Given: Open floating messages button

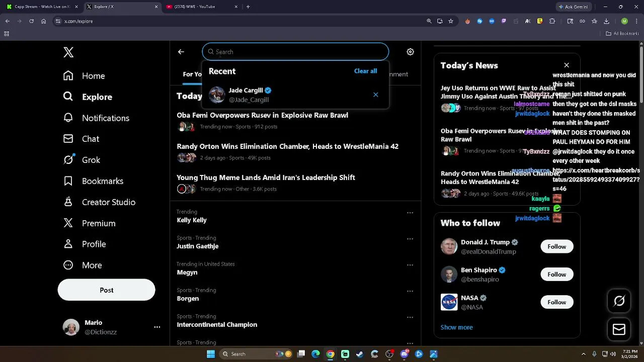Looking at the screenshot, I should [619, 330].
